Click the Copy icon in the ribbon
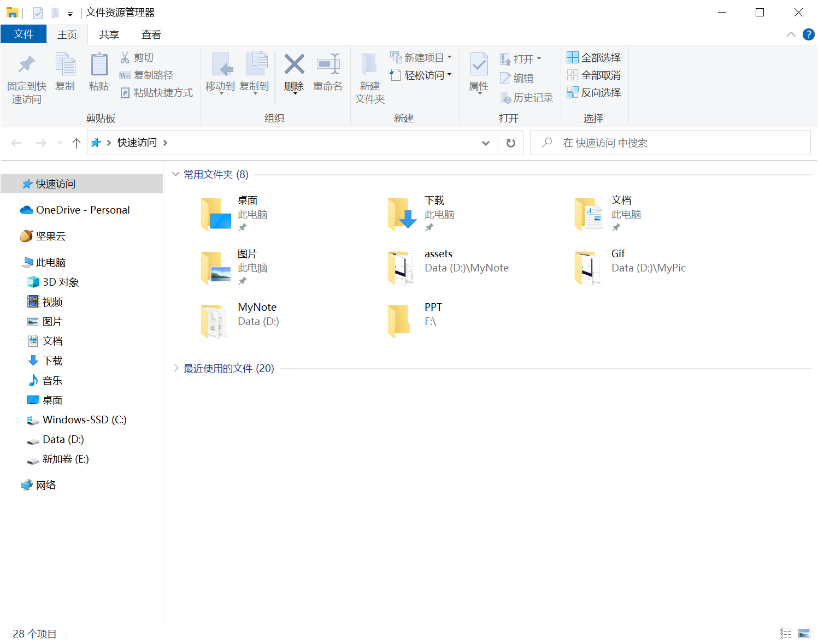818x644 pixels. pyautogui.click(x=66, y=64)
